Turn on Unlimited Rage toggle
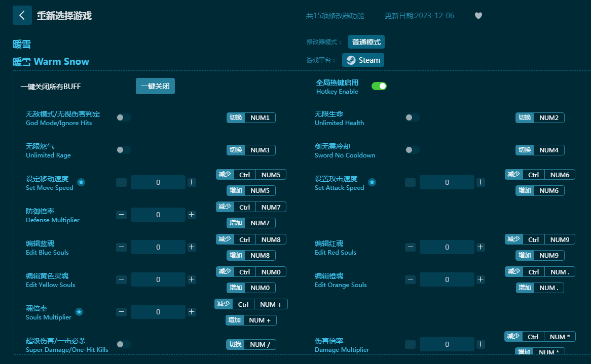This screenshot has height=364, width=591. coord(124,150)
